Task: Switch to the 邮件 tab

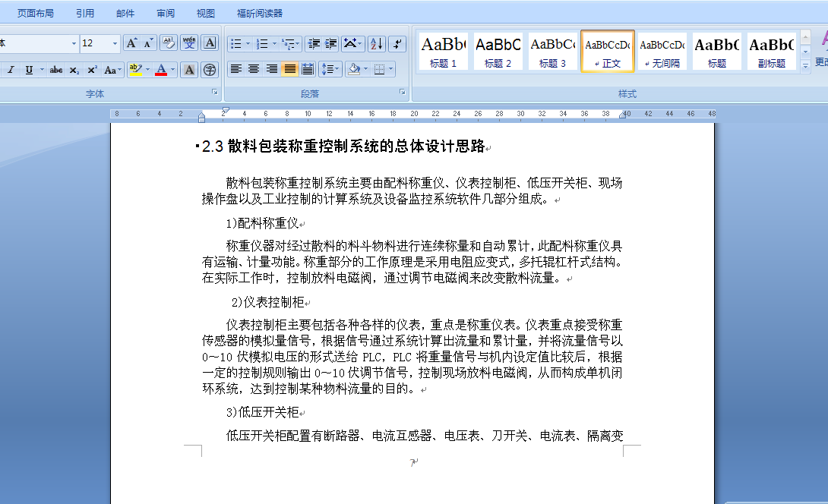Action: [125, 13]
